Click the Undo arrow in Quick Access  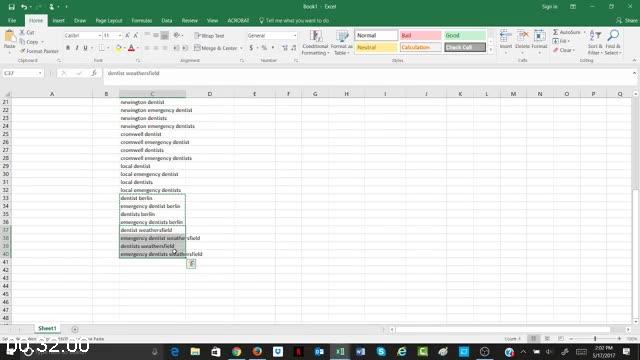(x=24, y=7)
